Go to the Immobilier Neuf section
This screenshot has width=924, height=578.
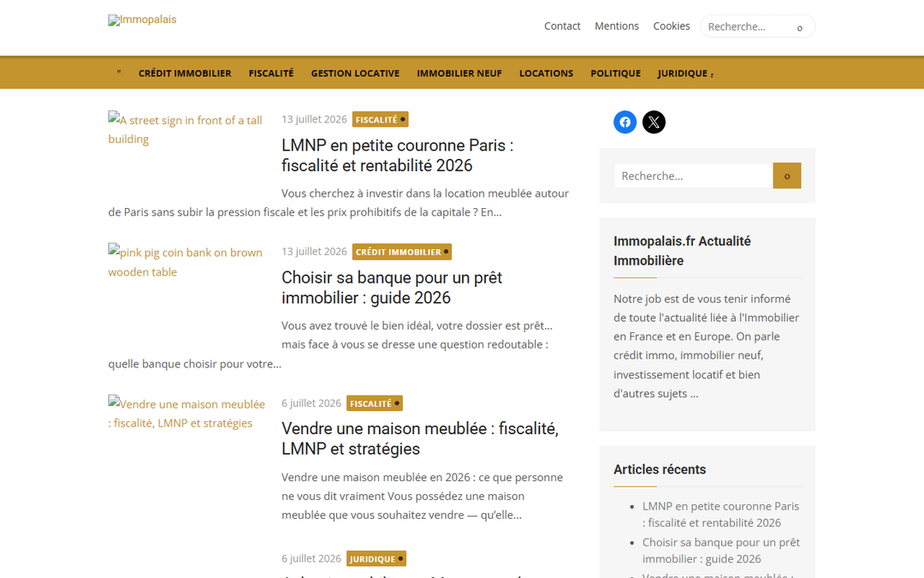point(459,73)
